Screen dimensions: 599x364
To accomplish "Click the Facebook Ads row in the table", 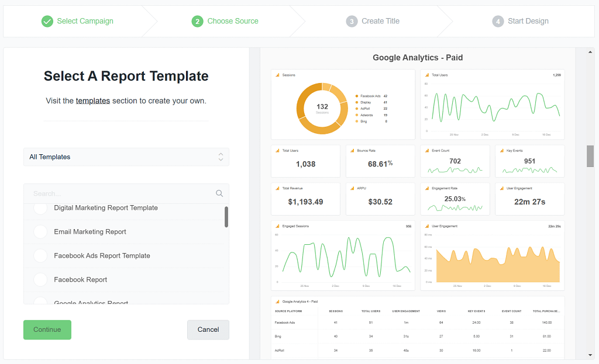I will coord(418,323).
